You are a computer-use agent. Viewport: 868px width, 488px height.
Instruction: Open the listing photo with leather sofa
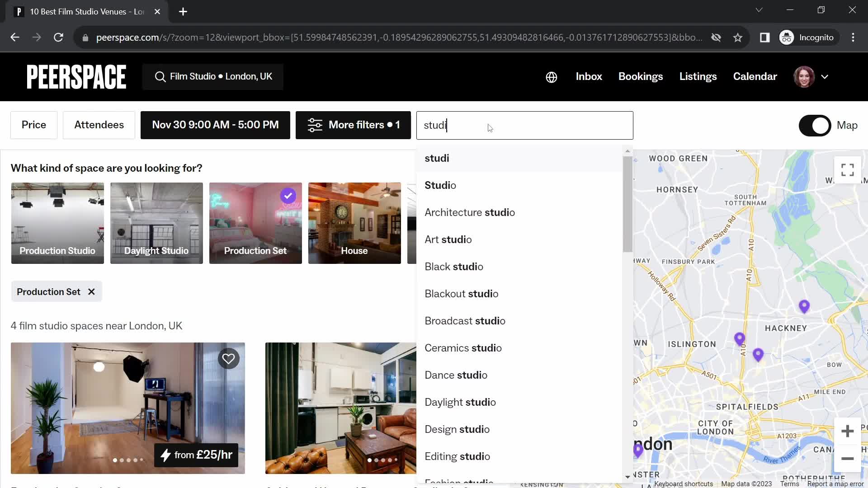(x=341, y=408)
